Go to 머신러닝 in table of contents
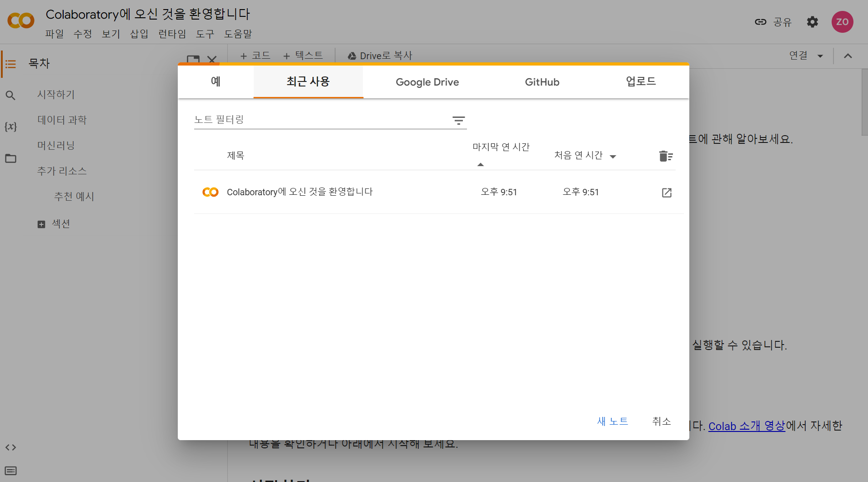868x482 pixels. point(56,146)
